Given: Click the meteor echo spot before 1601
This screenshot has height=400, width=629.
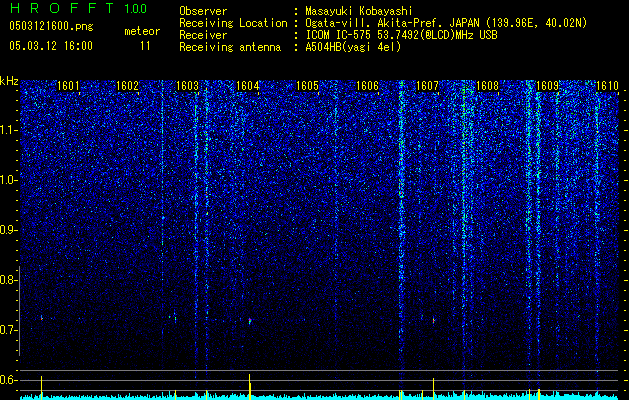Looking at the screenshot, I should pos(41,318).
